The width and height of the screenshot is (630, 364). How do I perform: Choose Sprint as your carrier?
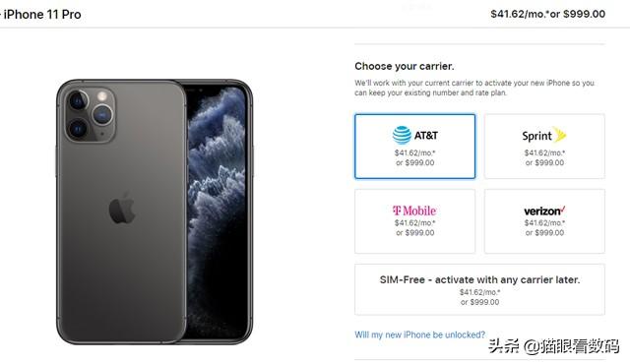[544, 147]
